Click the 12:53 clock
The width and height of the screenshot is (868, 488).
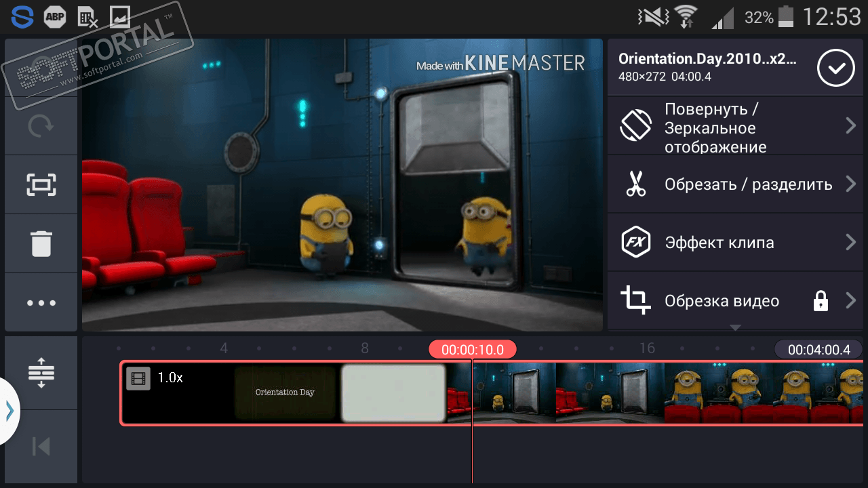point(831,17)
